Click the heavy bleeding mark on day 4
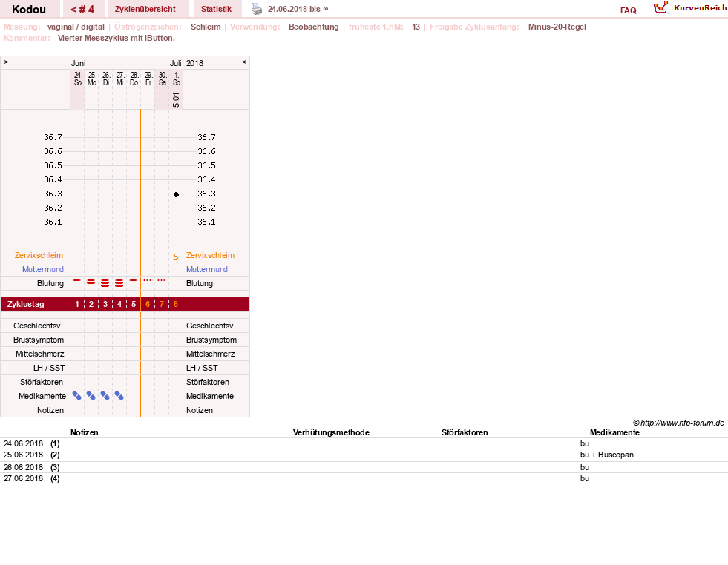The width and height of the screenshot is (728, 565). [119, 283]
